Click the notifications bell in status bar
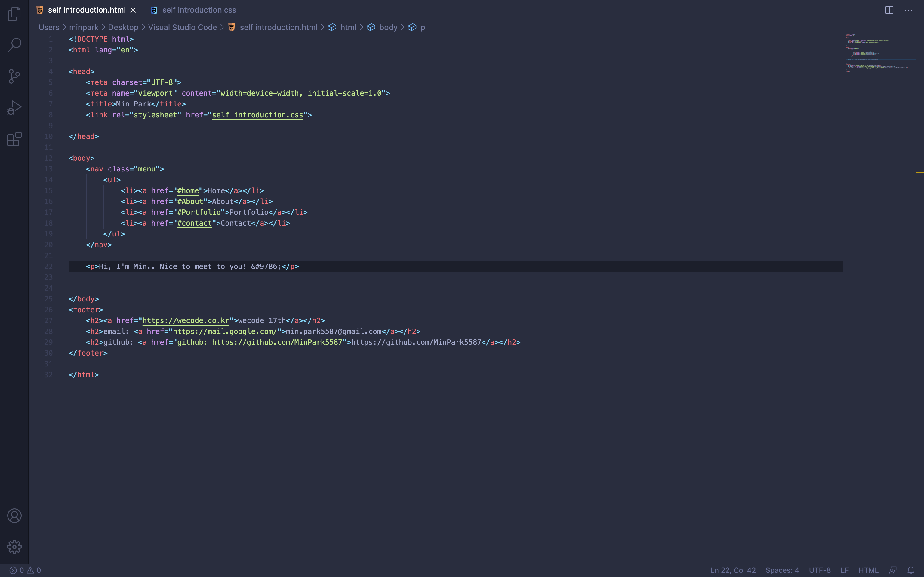924x577 pixels. pos(911,570)
